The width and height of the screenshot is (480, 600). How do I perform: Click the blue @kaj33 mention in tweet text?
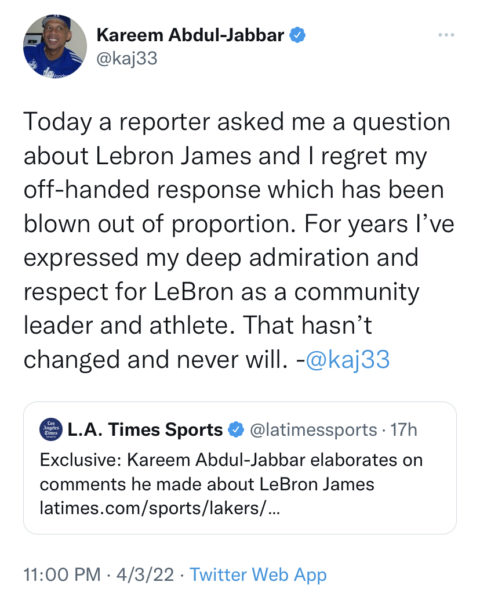coord(348,360)
